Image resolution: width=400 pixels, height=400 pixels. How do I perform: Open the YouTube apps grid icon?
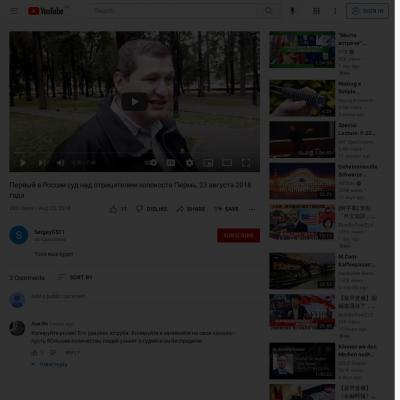316,11
